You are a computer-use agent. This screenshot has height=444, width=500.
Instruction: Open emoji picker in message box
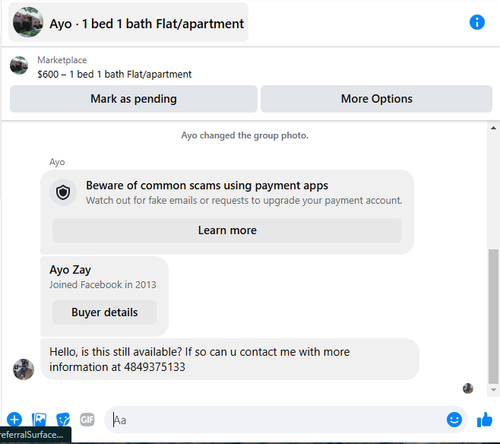(454, 419)
